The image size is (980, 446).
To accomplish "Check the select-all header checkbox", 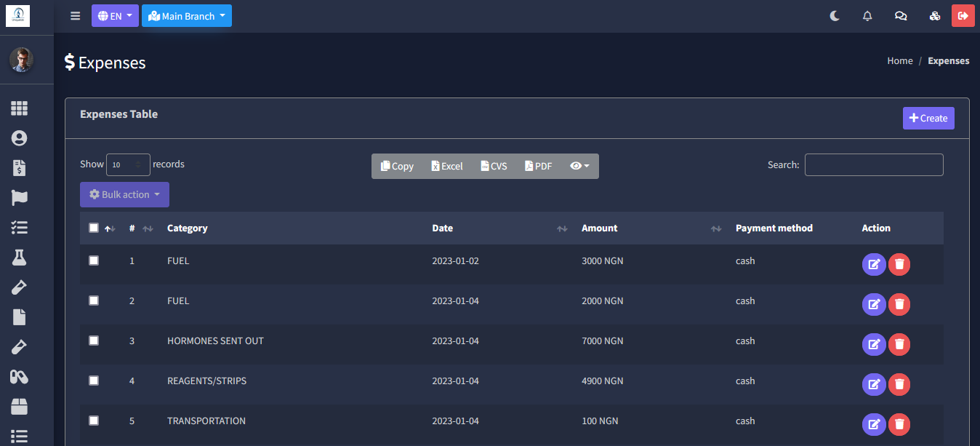I will point(94,228).
